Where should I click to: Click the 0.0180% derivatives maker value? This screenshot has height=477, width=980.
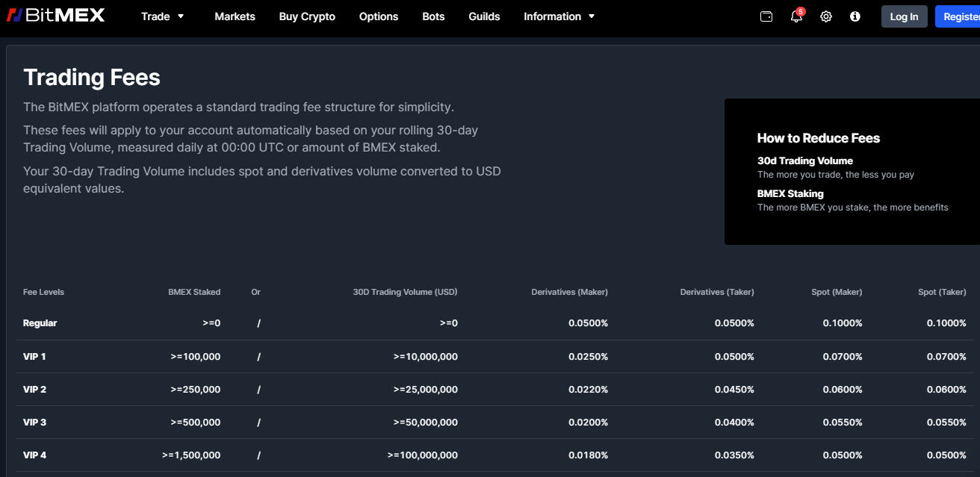[x=588, y=455]
